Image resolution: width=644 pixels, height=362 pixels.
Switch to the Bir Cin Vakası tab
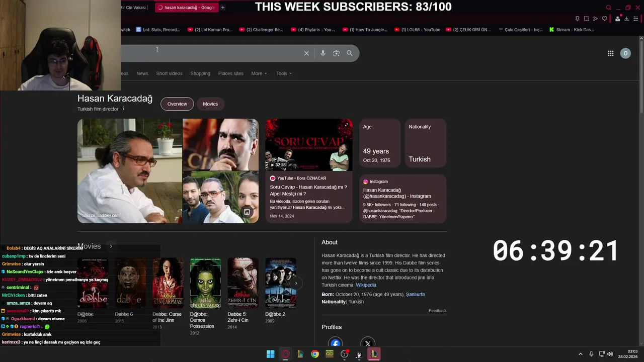point(133,8)
